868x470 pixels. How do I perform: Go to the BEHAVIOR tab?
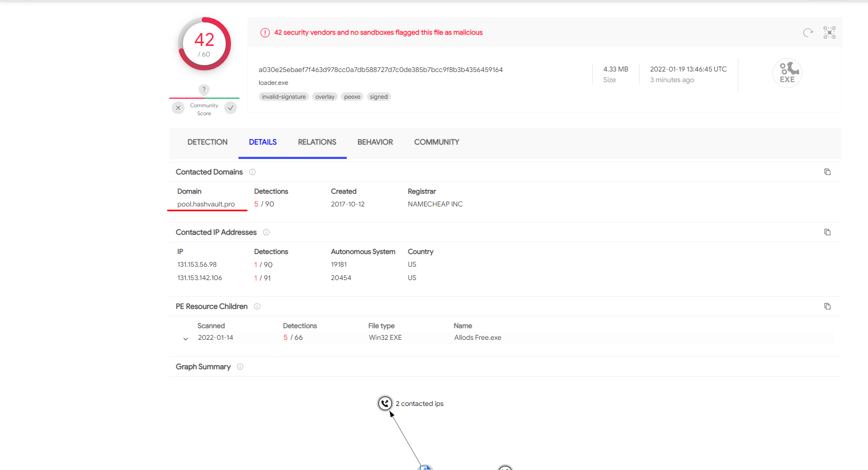[x=375, y=142]
